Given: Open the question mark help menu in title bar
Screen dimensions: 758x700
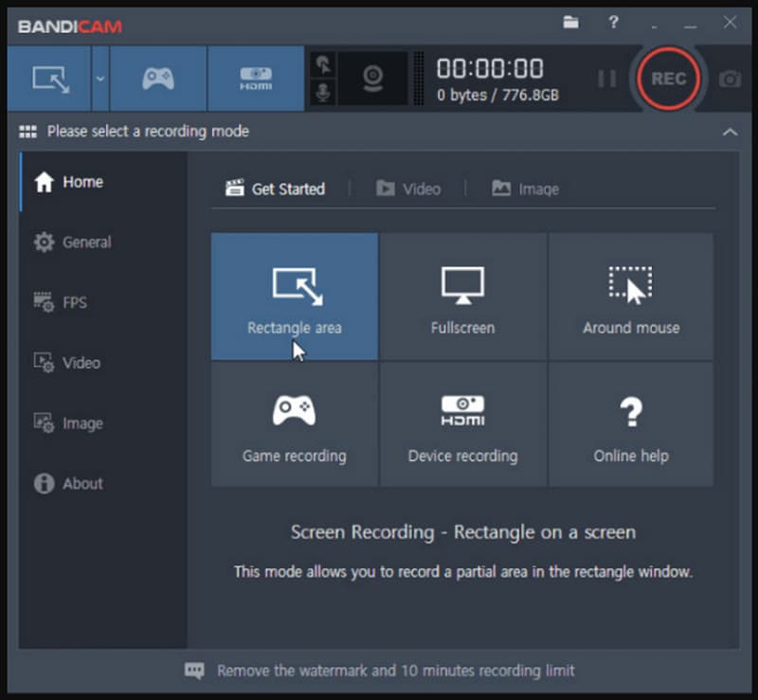Looking at the screenshot, I should click(x=613, y=22).
